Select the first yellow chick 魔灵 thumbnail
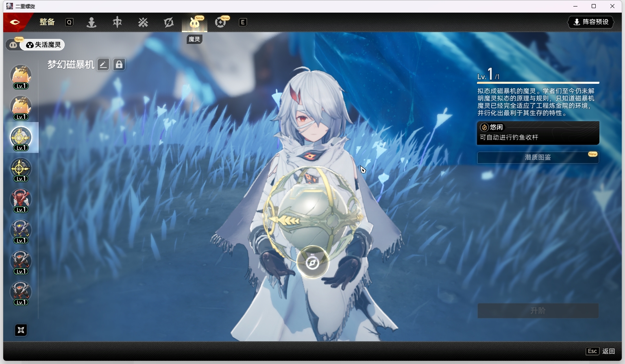This screenshot has width=625, height=364. point(21,76)
